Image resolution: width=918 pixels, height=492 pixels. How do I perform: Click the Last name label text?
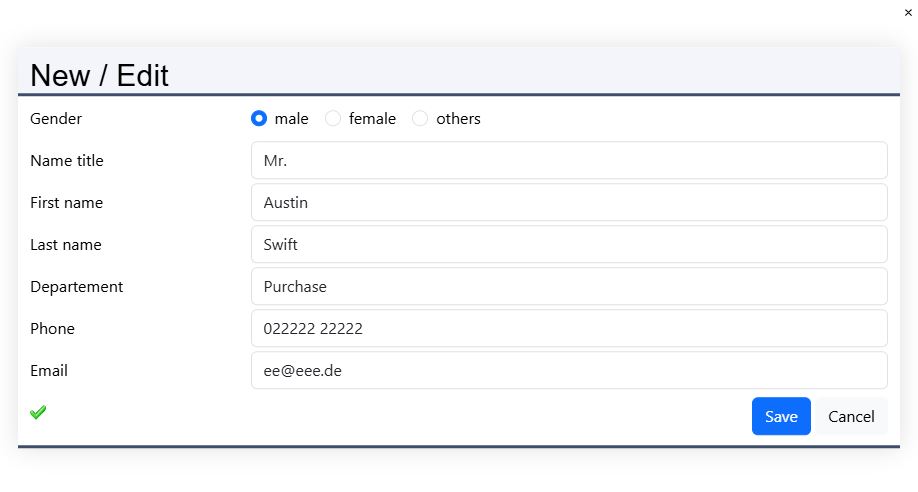[66, 244]
